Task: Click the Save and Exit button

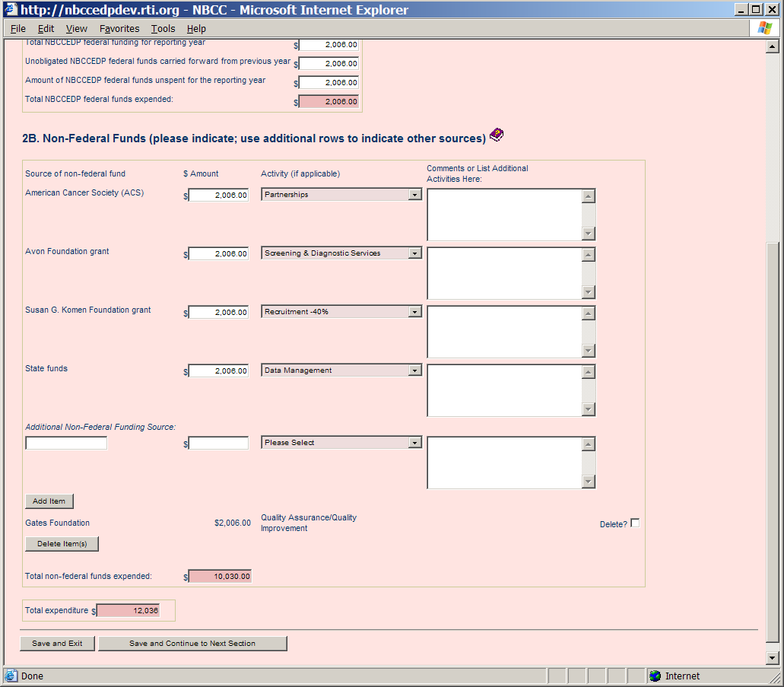Action: (x=57, y=644)
